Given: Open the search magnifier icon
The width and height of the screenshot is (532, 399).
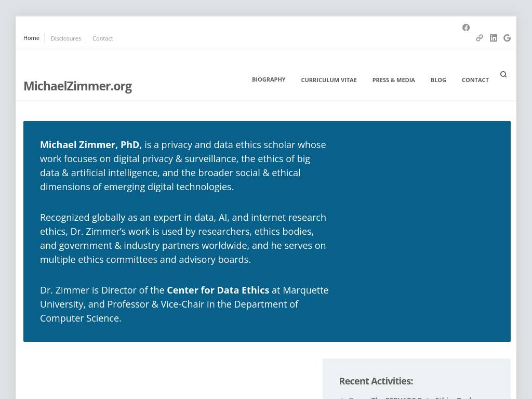Looking at the screenshot, I should (x=503, y=74).
